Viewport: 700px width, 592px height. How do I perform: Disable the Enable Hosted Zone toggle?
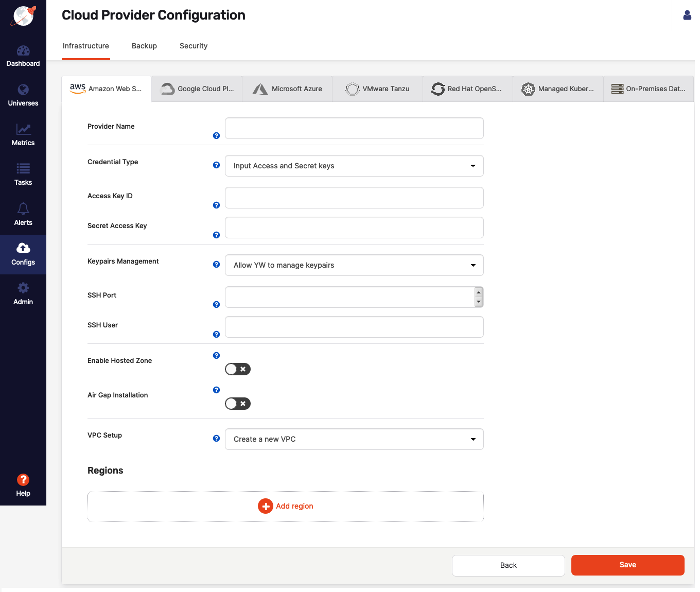point(237,369)
